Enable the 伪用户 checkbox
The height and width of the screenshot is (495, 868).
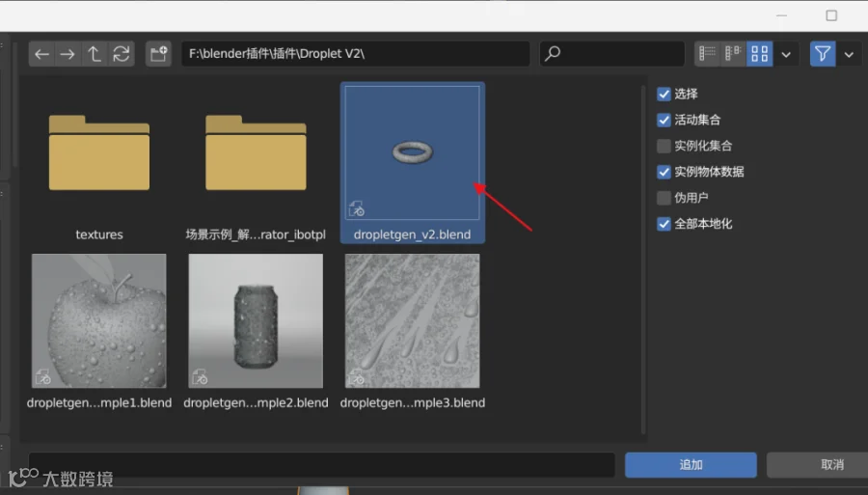664,198
